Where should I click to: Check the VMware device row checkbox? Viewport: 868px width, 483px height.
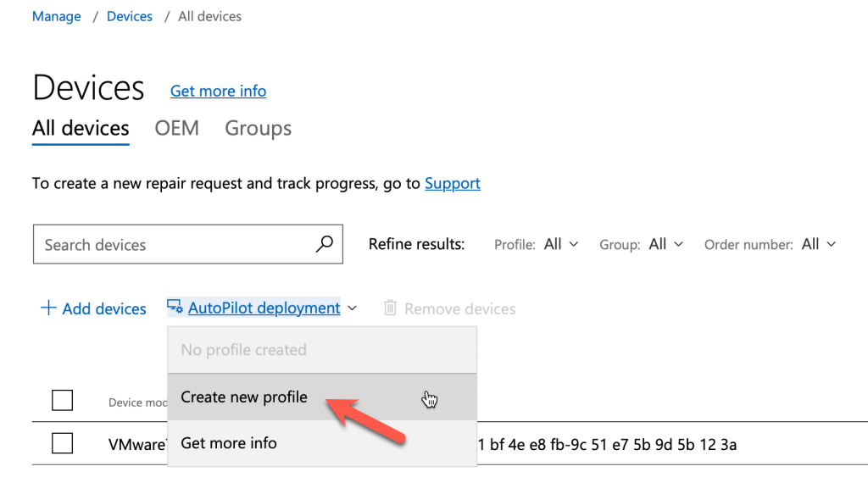tap(62, 443)
